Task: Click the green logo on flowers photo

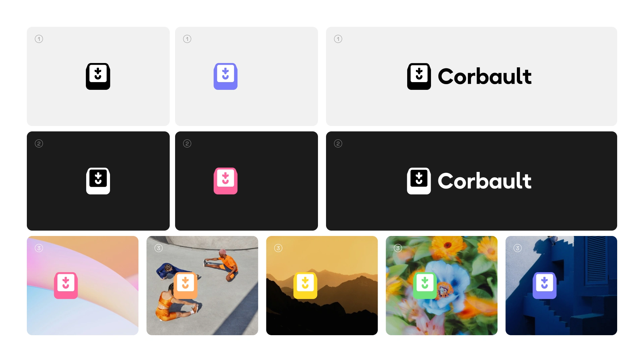Action: pos(425,286)
